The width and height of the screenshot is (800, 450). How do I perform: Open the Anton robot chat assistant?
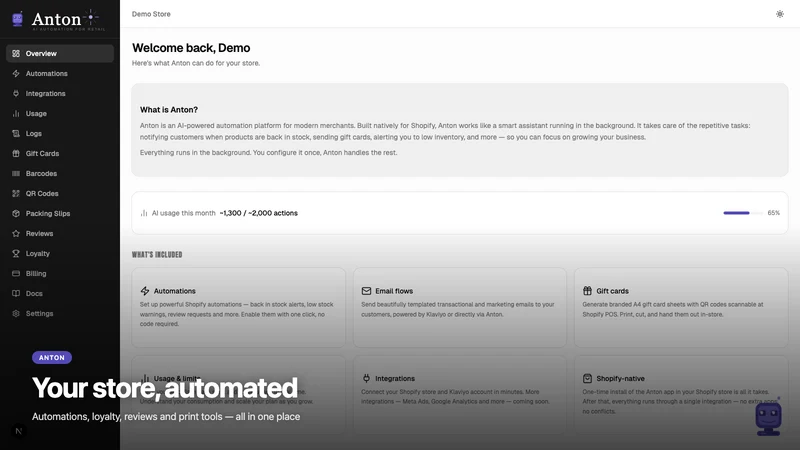point(768,418)
